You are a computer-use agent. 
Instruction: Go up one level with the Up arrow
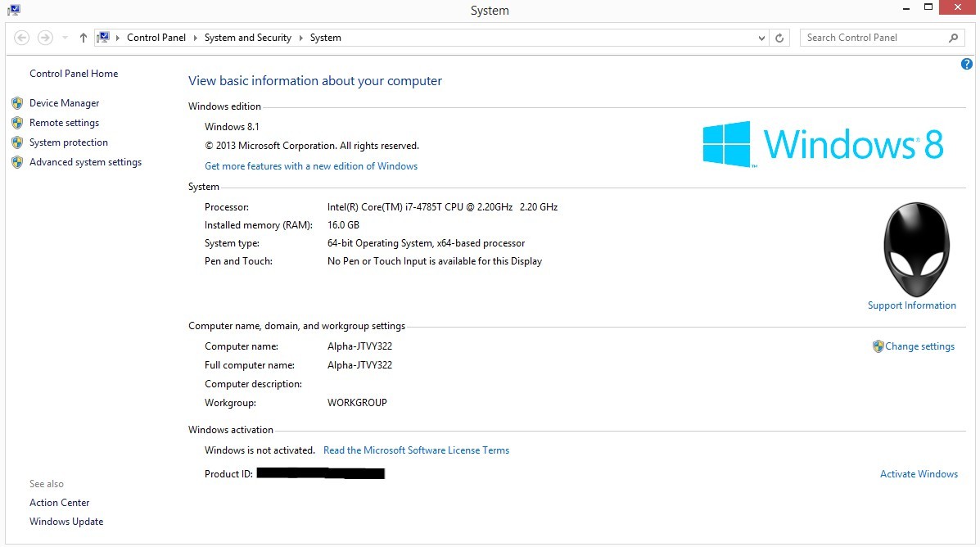click(83, 38)
